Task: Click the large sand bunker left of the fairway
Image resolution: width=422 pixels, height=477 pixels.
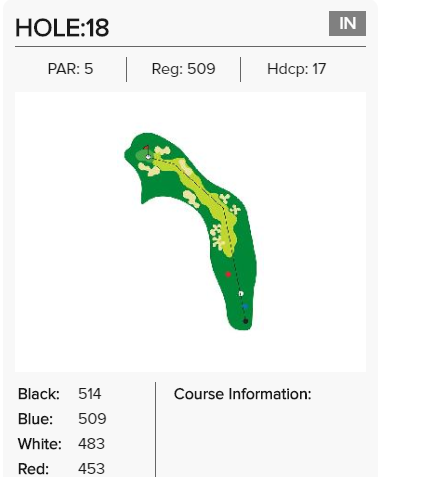Action: (x=191, y=199)
